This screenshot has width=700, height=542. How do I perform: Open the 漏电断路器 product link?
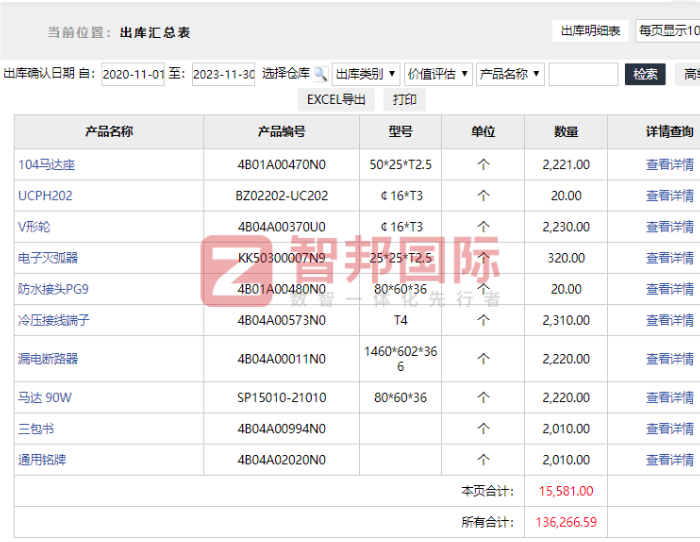point(47,359)
